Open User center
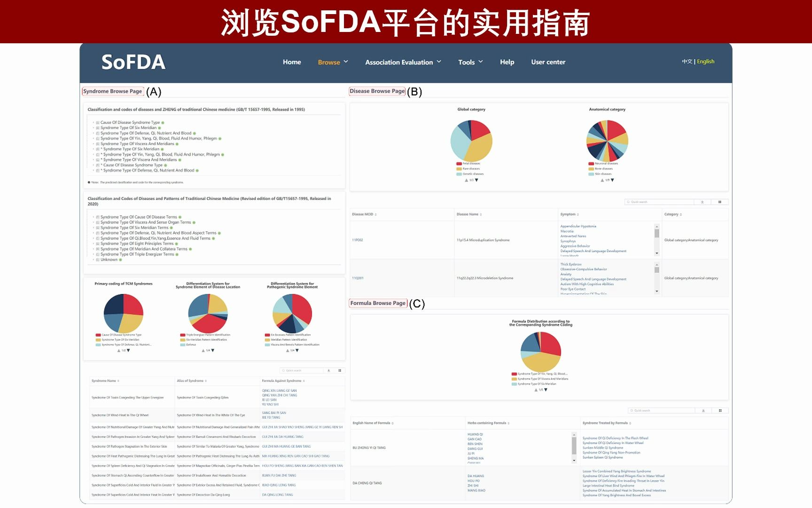This screenshot has width=812, height=508. click(548, 62)
